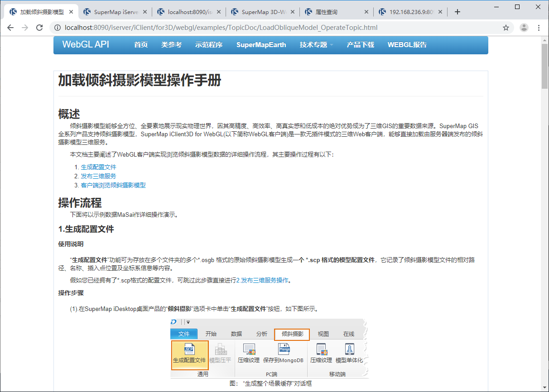Minimize the Chrome window
This screenshot has width=549, height=392.
[497, 6]
